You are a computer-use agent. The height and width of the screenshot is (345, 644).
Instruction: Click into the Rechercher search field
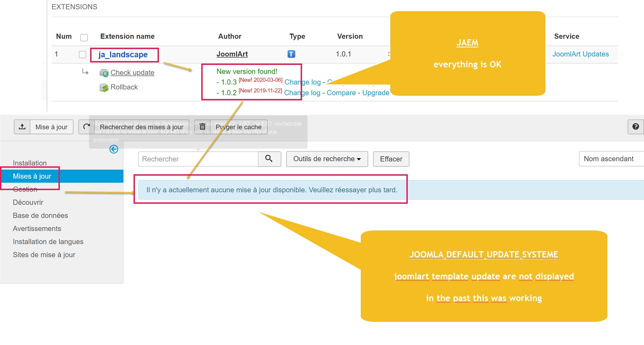coord(198,159)
